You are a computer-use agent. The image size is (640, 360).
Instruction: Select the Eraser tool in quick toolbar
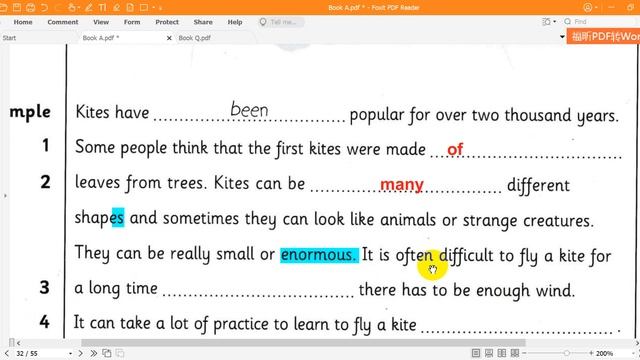tap(116, 7)
